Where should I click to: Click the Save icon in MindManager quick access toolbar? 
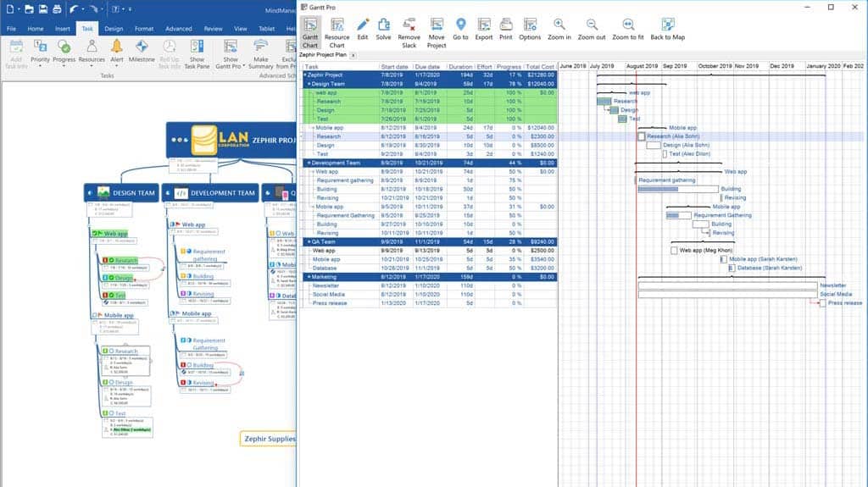tap(43, 8)
